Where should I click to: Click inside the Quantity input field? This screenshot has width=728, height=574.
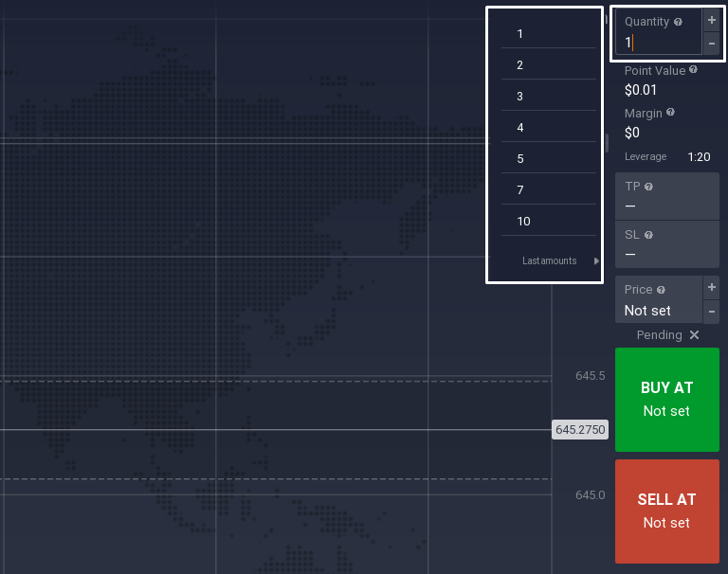pos(659,43)
